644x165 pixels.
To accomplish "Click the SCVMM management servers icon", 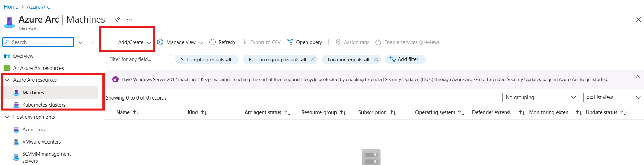I will coord(16,157).
